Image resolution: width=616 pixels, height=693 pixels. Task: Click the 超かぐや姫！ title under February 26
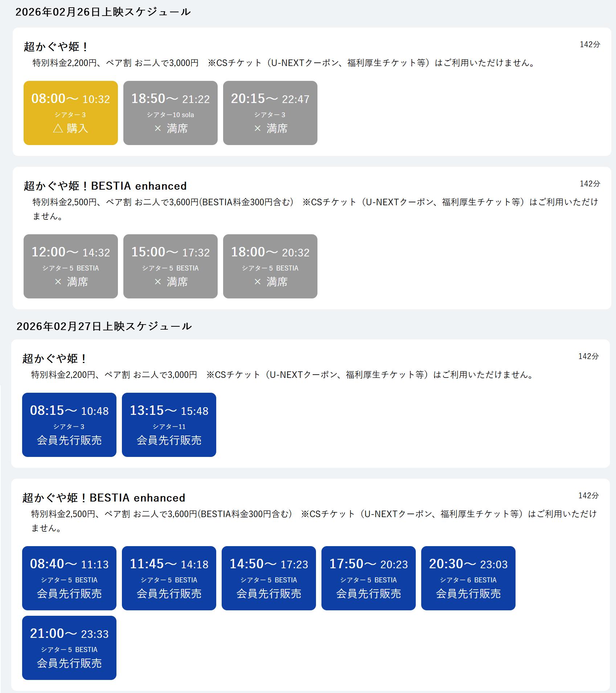(x=56, y=47)
